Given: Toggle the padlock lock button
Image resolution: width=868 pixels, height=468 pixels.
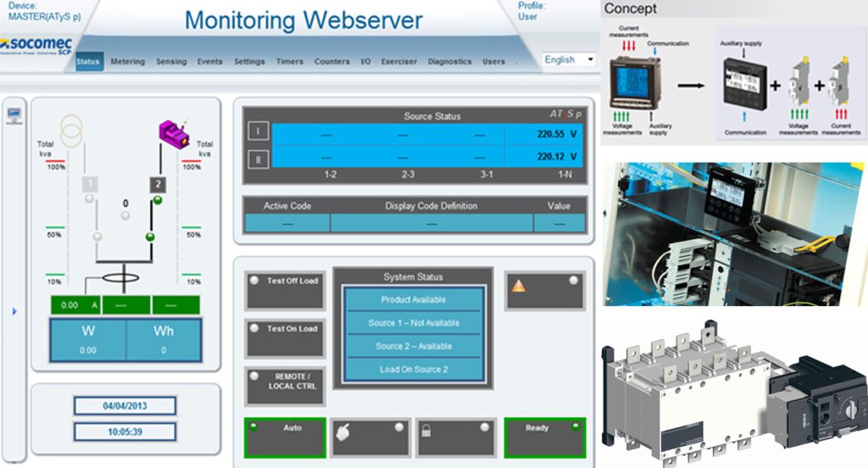Looking at the screenshot, I should (456, 437).
